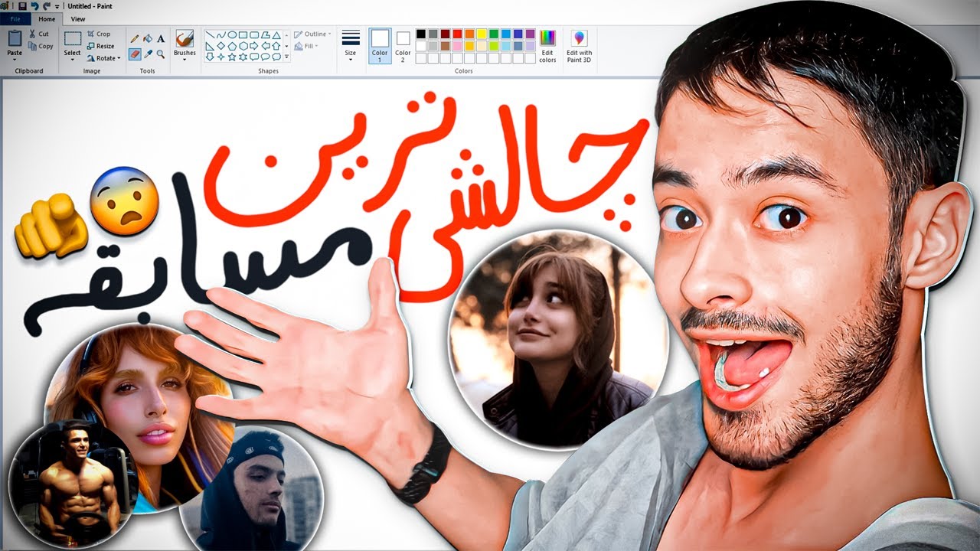The width and height of the screenshot is (980, 551).
Task: Open the File menu
Action: coord(15,19)
